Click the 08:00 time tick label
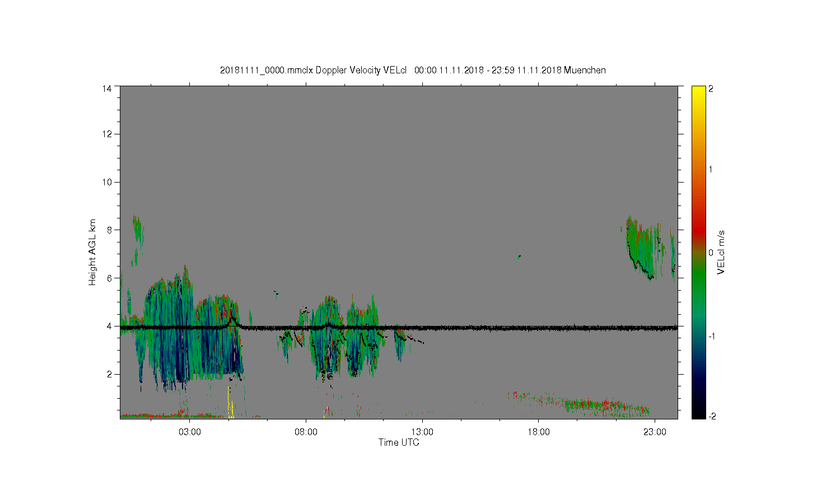840x504 pixels. pos(306,432)
